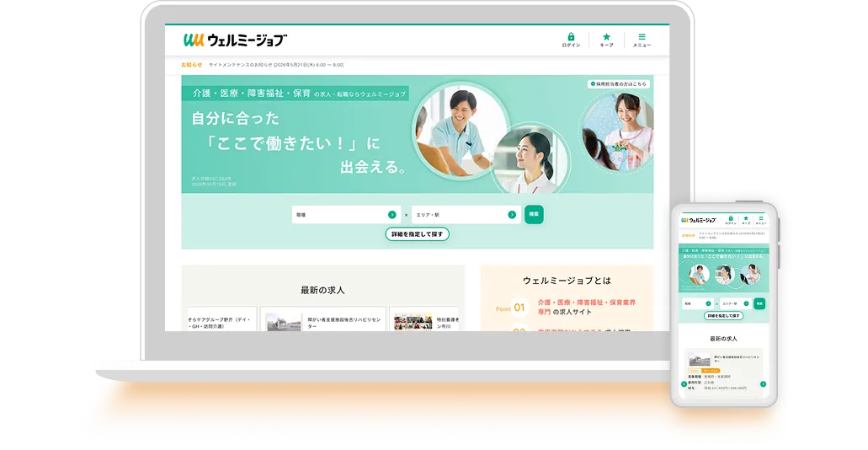Click next arrow on phone job carousel
Viewport: 868px width, 450px height.
click(x=764, y=384)
